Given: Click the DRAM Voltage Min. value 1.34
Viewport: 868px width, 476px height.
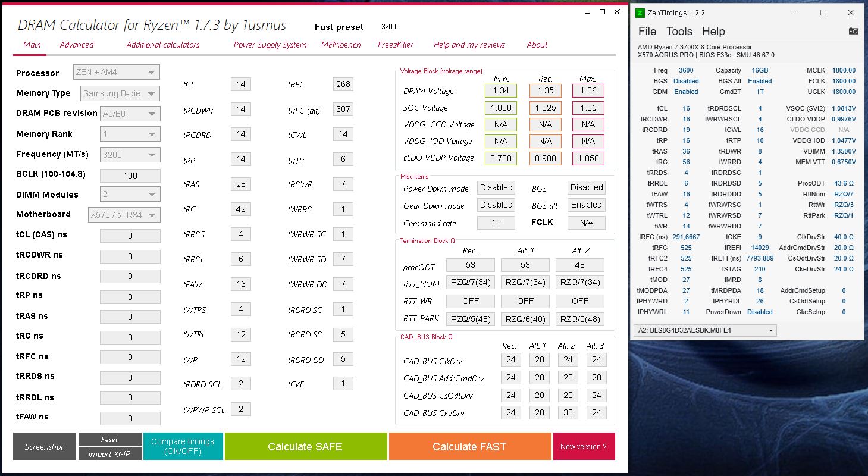Looking at the screenshot, I should 501,90.
